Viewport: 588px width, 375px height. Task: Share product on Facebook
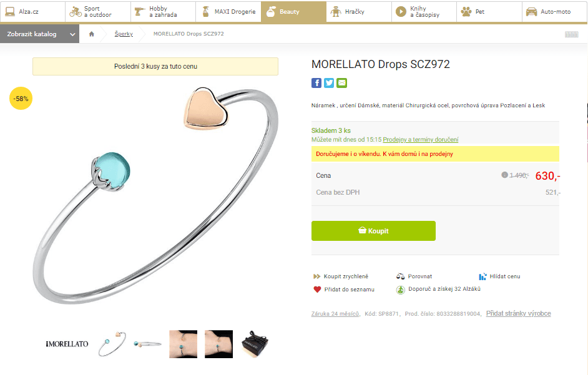pyautogui.click(x=316, y=82)
